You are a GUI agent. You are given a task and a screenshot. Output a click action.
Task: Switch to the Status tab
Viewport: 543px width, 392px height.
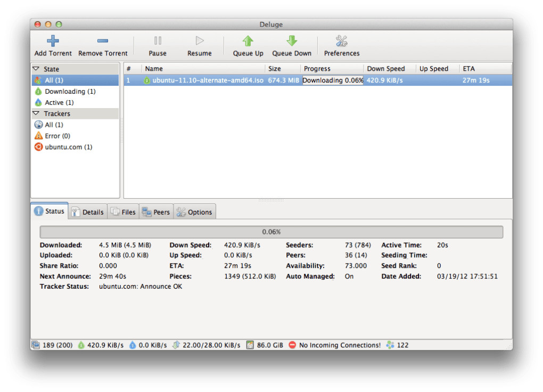(50, 211)
